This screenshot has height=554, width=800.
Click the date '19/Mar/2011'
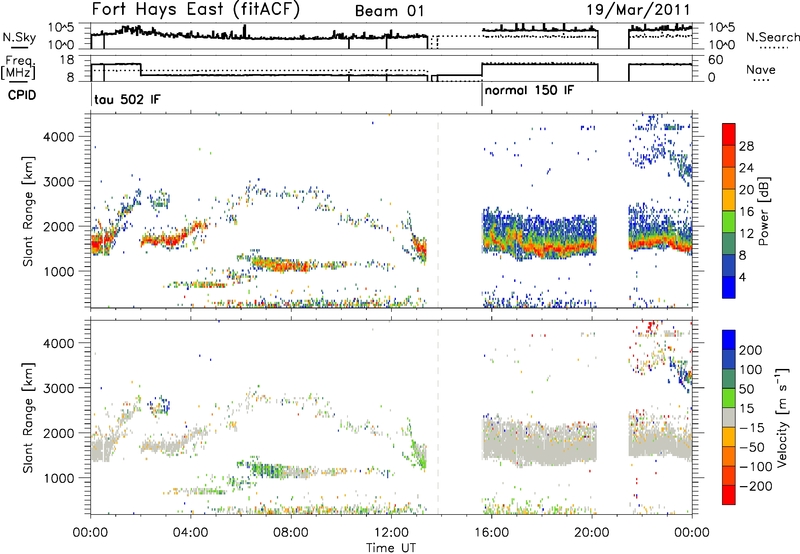[638, 10]
